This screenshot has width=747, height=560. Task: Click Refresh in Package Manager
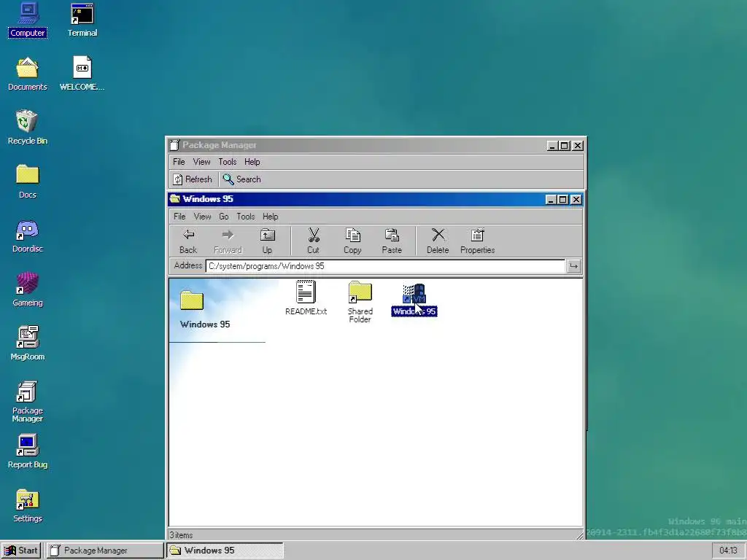point(193,179)
